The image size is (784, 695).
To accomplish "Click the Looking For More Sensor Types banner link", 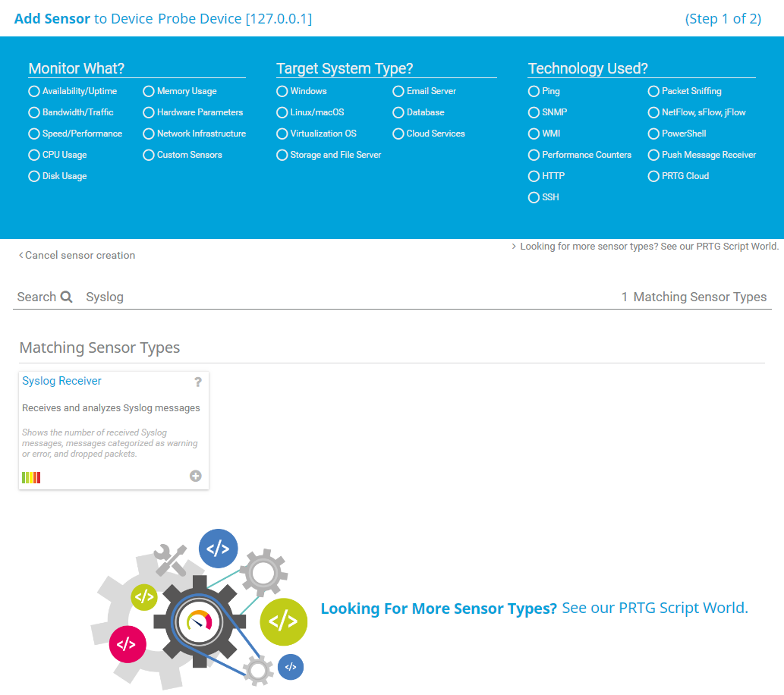I will tap(534, 609).
